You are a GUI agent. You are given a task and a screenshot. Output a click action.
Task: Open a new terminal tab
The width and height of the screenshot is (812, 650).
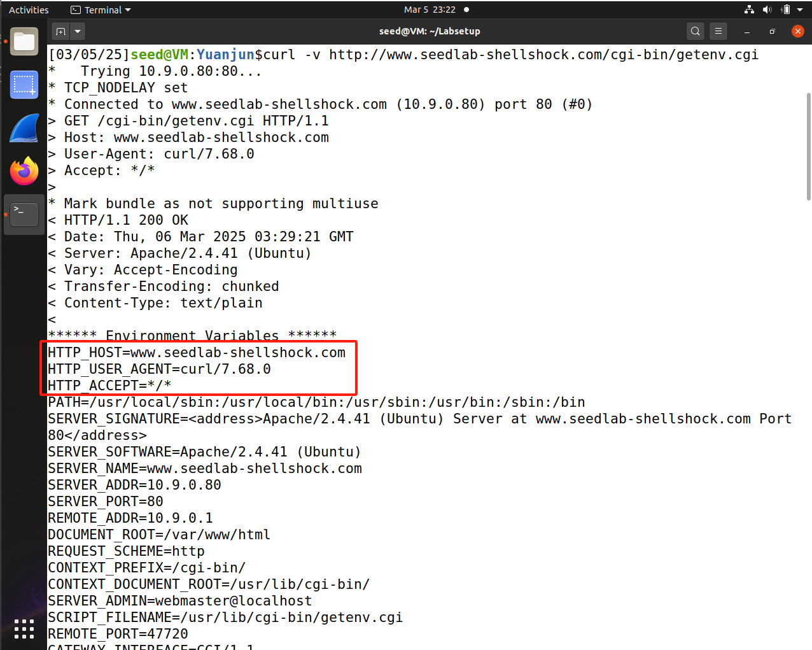tap(61, 31)
